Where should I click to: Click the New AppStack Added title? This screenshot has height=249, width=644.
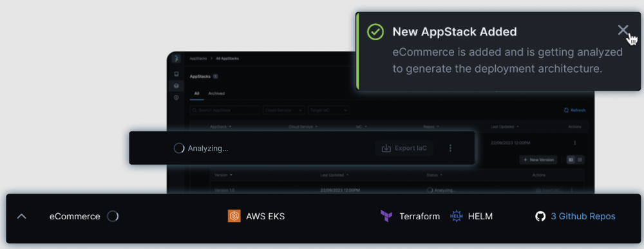coord(455,32)
